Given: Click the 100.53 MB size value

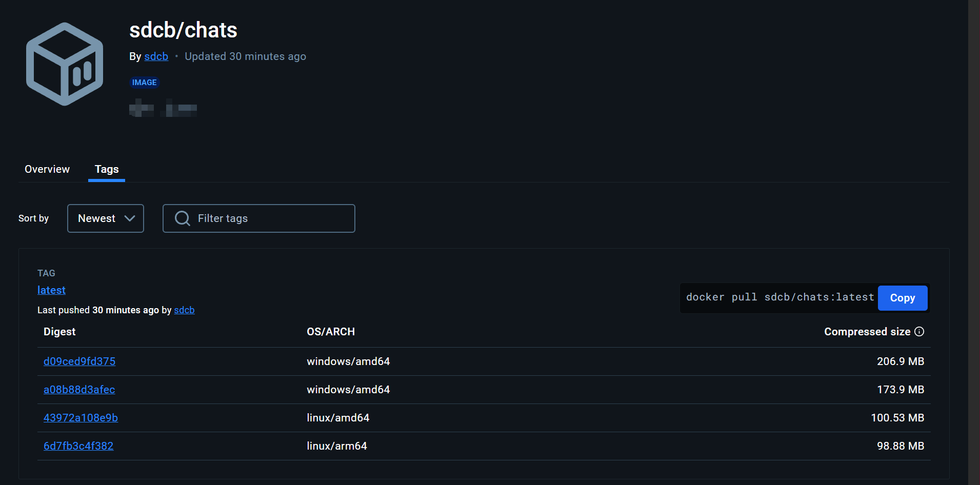Looking at the screenshot, I should pyautogui.click(x=897, y=418).
